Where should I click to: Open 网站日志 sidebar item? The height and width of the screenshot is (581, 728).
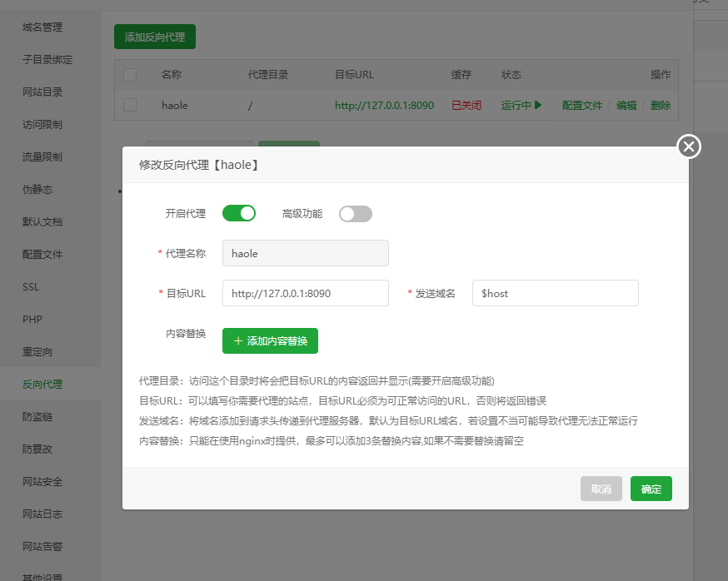42,514
